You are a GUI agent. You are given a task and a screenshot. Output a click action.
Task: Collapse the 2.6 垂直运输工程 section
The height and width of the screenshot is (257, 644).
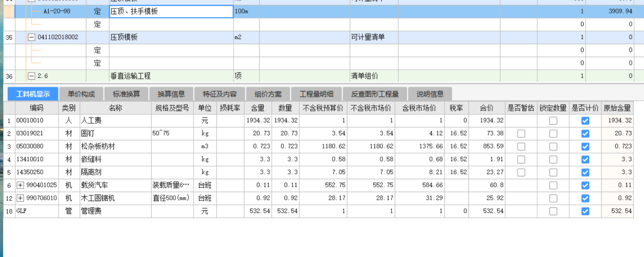[32, 76]
